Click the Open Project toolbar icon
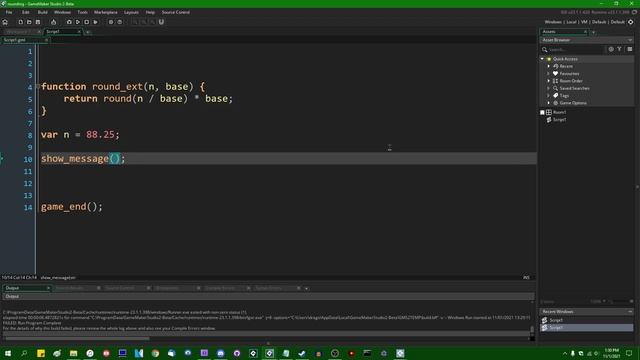The height and width of the screenshot is (360, 640). pyautogui.click(x=29, y=22)
